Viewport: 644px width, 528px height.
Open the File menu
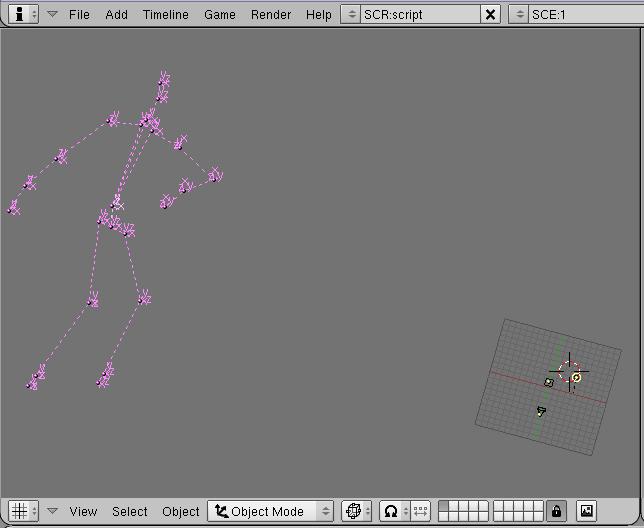(79, 15)
